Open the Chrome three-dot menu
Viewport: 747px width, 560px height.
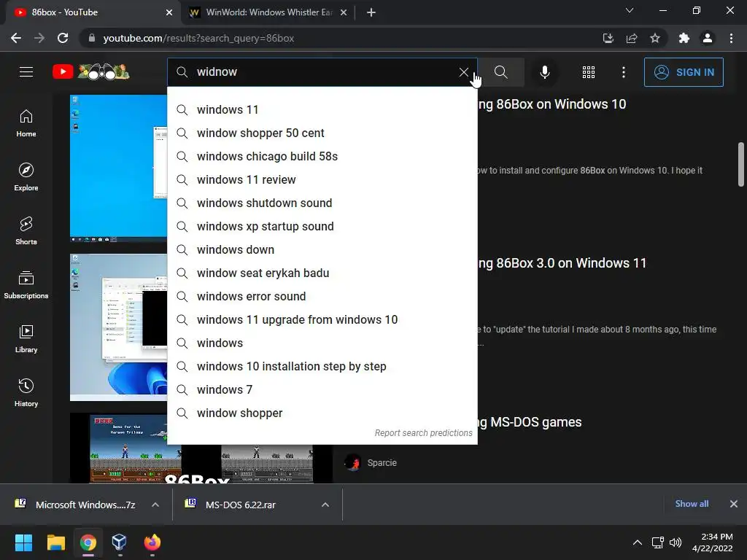point(731,38)
